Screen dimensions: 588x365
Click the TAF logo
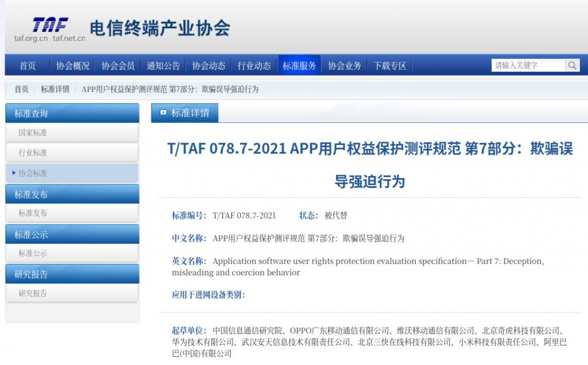51,25
